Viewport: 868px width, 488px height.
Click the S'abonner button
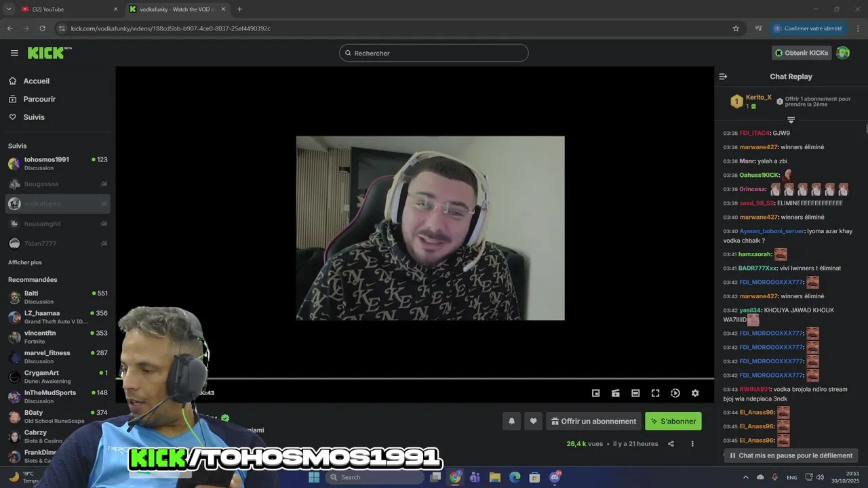coord(673,421)
